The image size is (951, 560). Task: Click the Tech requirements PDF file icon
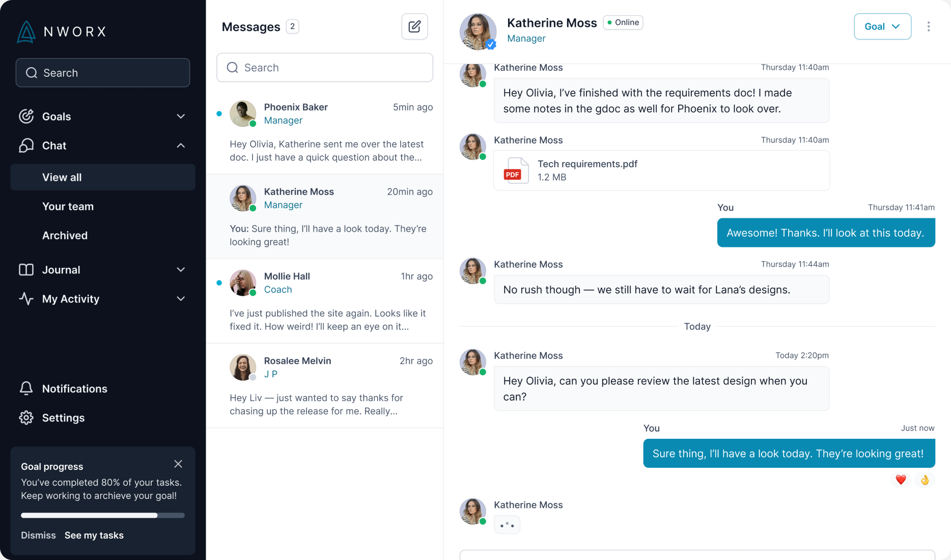(x=516, y=171)
